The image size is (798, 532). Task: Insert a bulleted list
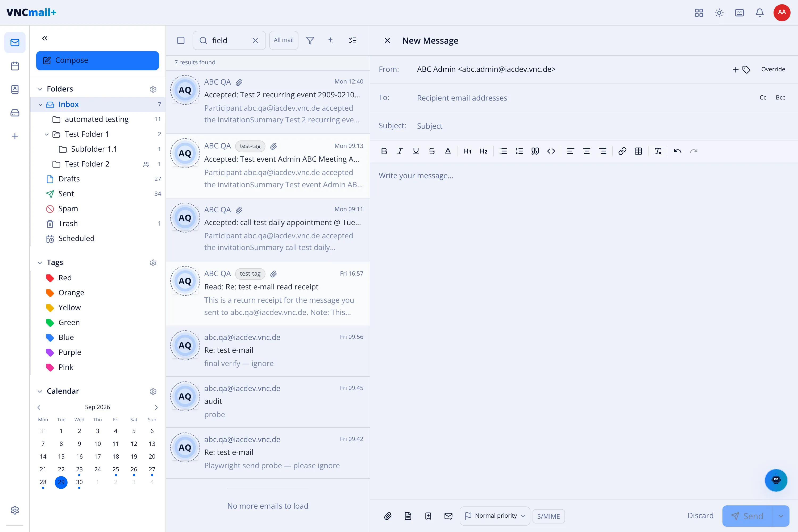[503, 151]
